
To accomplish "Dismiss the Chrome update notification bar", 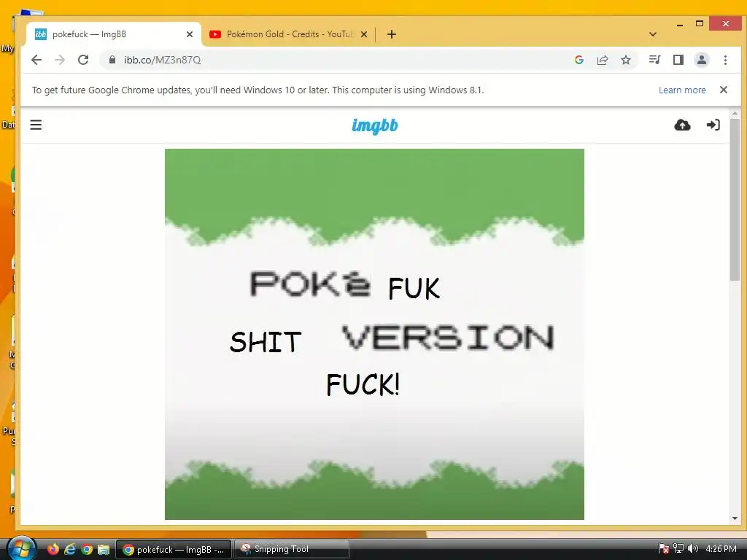I will click(723, 90).
